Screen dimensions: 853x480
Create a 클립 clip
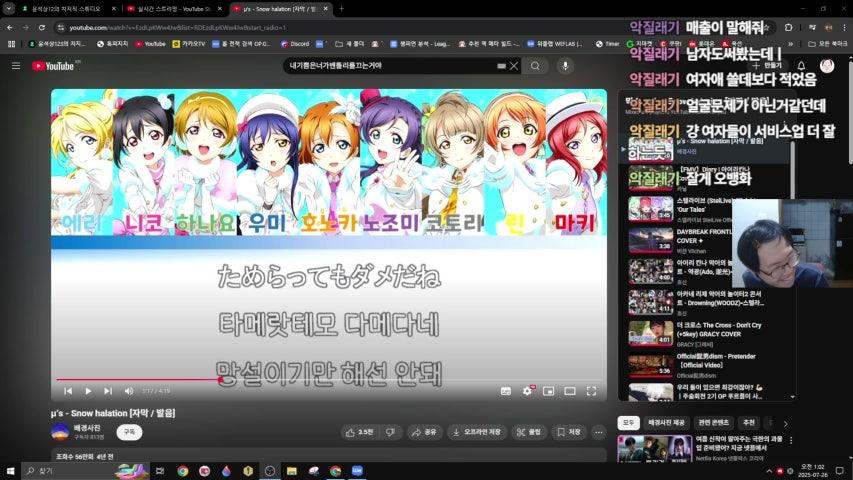[529, 432]
